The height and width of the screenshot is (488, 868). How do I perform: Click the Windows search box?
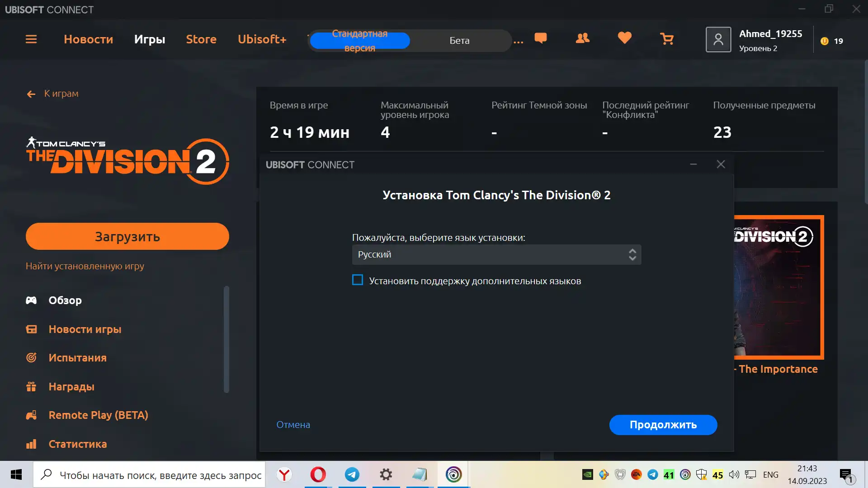tap(149, 474)
